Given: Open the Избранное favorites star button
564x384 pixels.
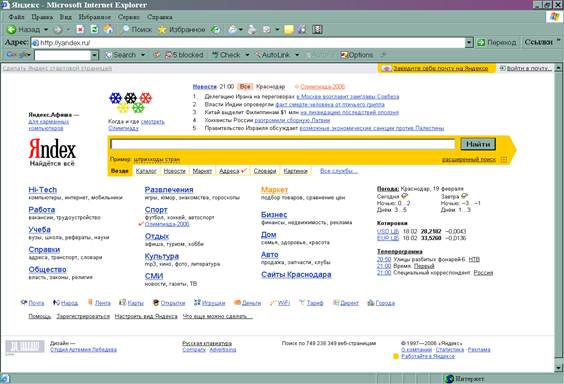Looking at the screenshot, I should coord(182,29).
